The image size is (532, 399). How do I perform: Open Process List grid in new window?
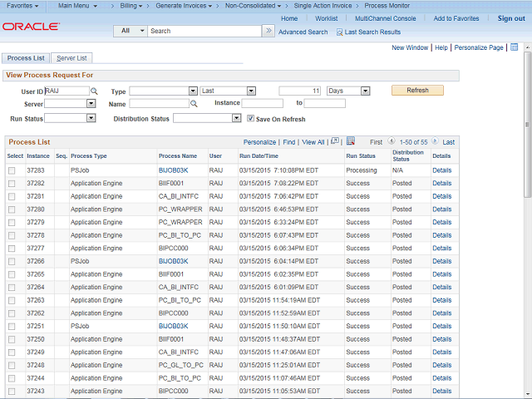click(334, 142)
